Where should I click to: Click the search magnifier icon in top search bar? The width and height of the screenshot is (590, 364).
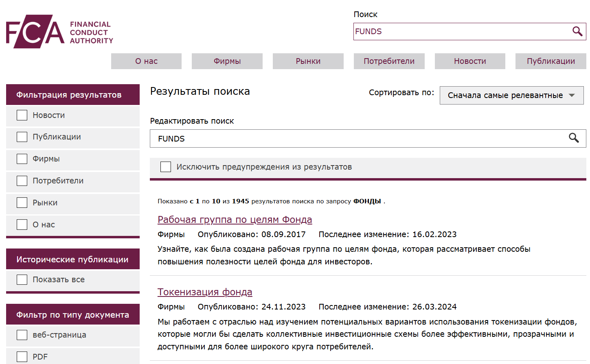(577, 31)
